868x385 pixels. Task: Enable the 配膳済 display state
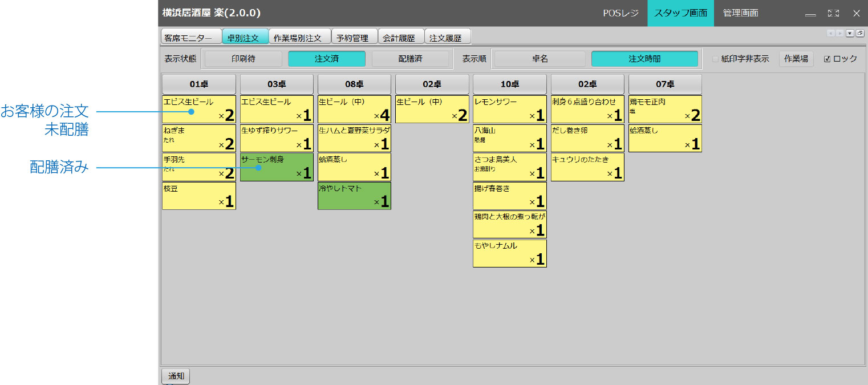point(411,59)
